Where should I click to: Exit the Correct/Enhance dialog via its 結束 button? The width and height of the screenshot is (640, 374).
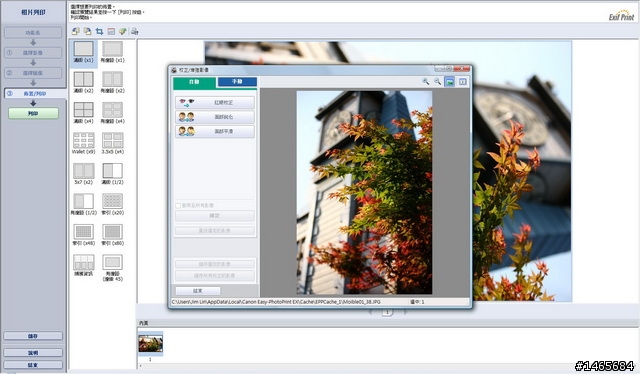point(198,291)
